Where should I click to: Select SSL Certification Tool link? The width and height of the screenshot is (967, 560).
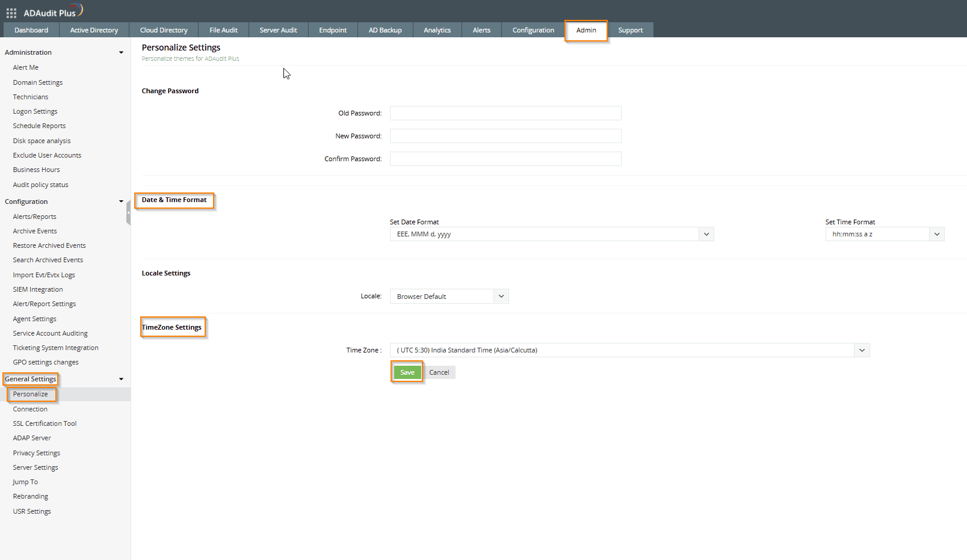click(x=45, y=424)
